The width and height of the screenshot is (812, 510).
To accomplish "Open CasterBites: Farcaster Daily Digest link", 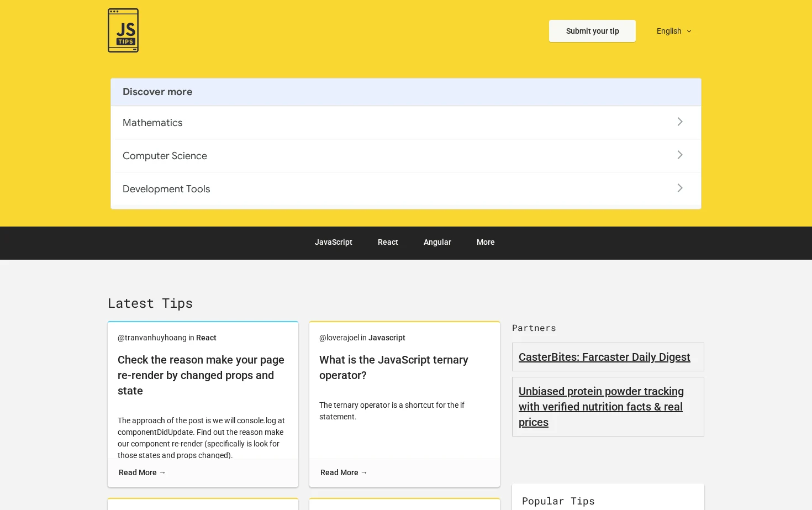I will tap(604, 357).
